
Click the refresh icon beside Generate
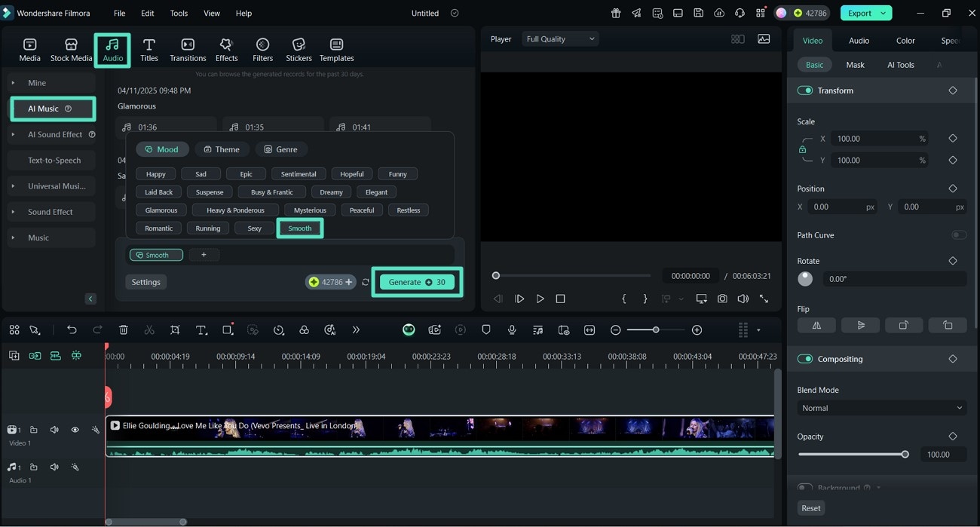(366, 282)
